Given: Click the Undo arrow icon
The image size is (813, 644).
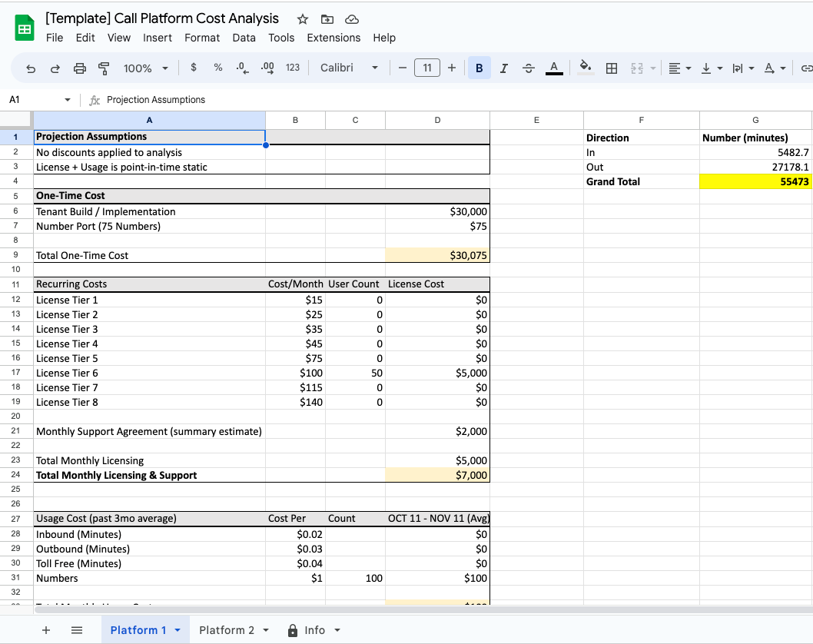Looking at the screenshot, I should pyautogui.click(x=31, y=68).
